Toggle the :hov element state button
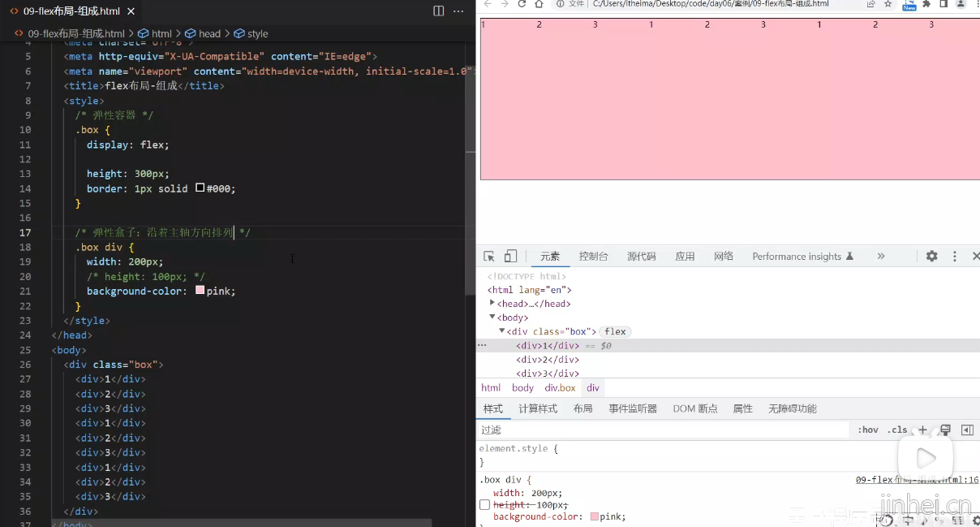The height and width of the screenshot is (527, 980). point(868,430)
